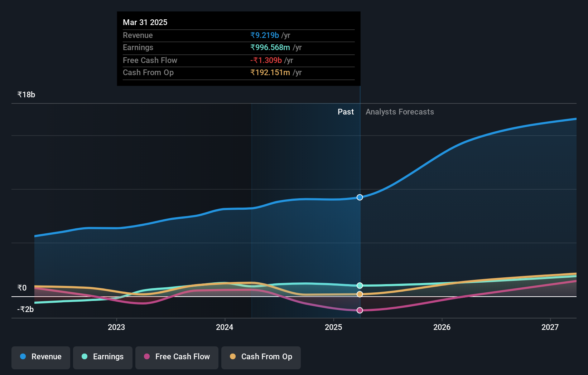Click the -₹2b y-axis label
This screenshot has height=375, width=588.
tap(25, 309)
